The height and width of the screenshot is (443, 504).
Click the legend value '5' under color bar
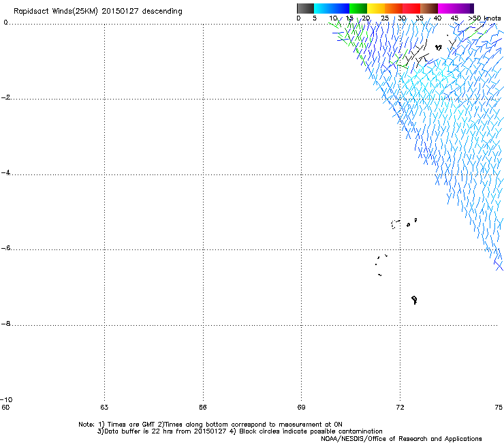(x=315, y=18)
